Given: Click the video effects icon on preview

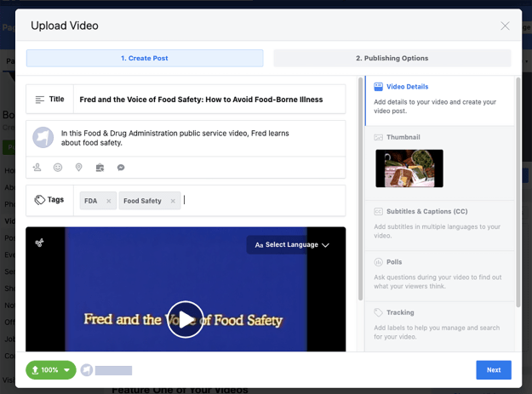Looking at the screenshot, I should [39, 243].
